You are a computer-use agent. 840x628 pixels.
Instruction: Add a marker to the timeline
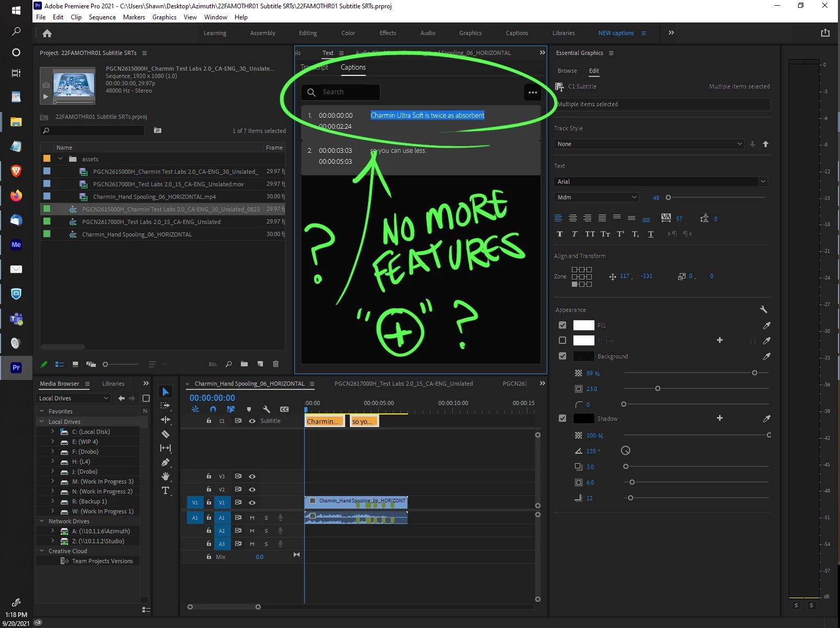pos(249,409)
